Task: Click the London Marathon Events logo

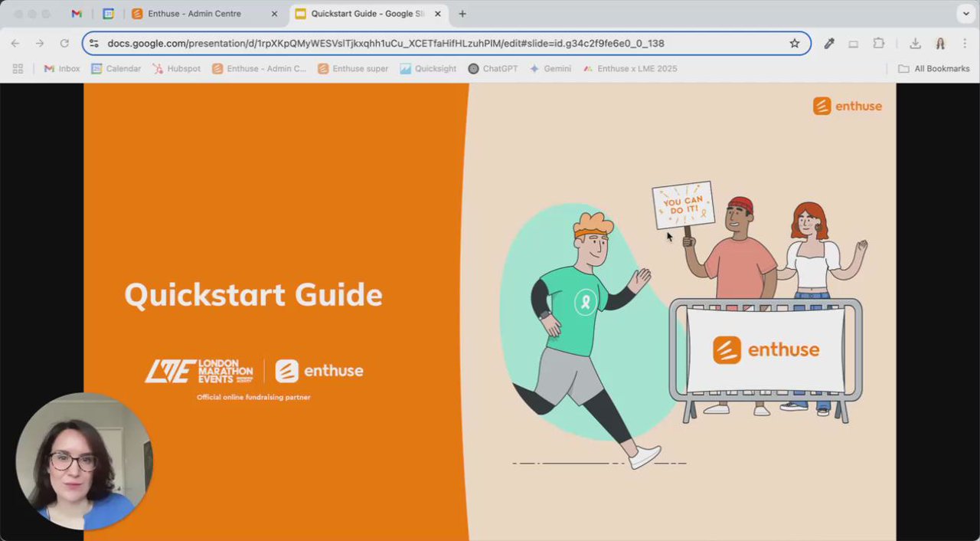Action: (x=199, y=371)
